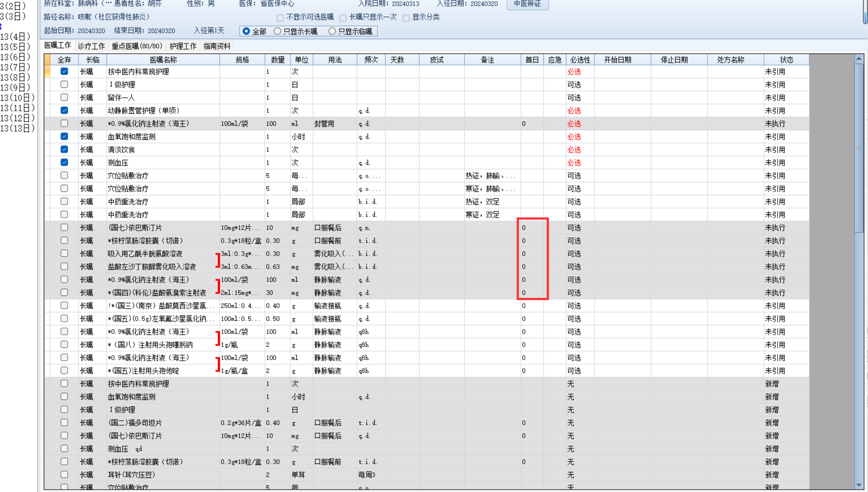Click scrollbar up arrow in order table
868x492 pixels.
coord(859,59)
